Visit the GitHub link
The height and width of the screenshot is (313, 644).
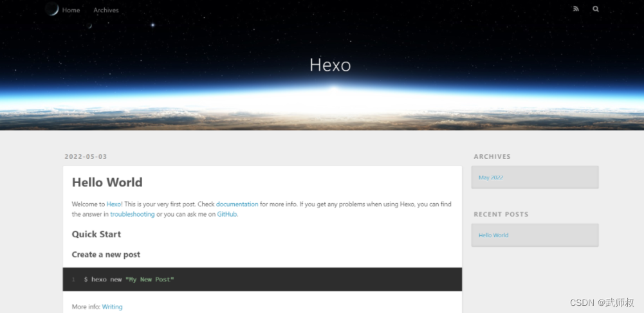tap(226, 214)
